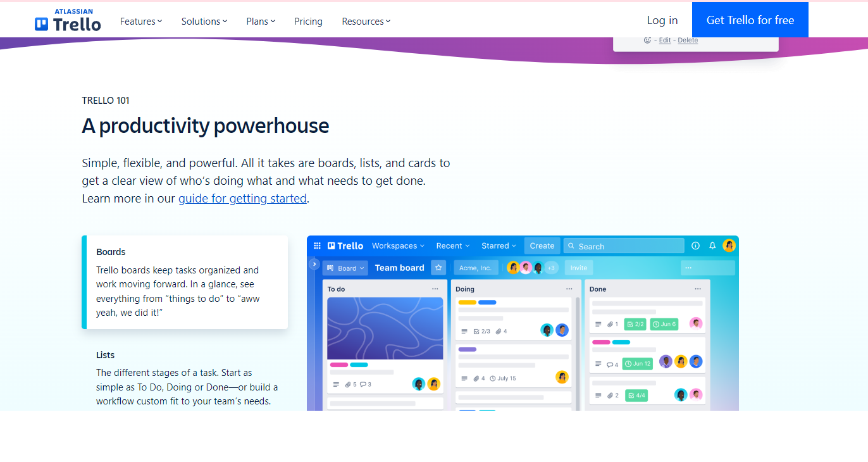Image resolution: width=868 pixels, height=462 pixels.
Task: Click the green Jun 12 due date badge
Action: 638,364
